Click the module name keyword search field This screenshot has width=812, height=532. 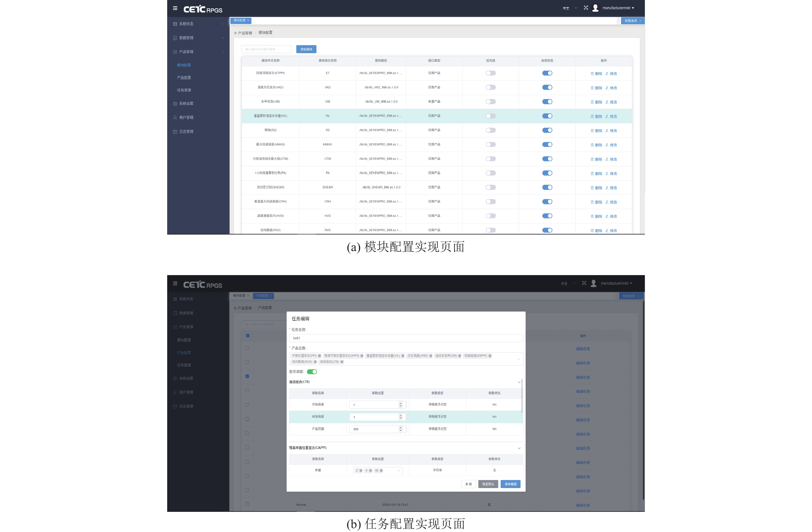coord(266,50)
